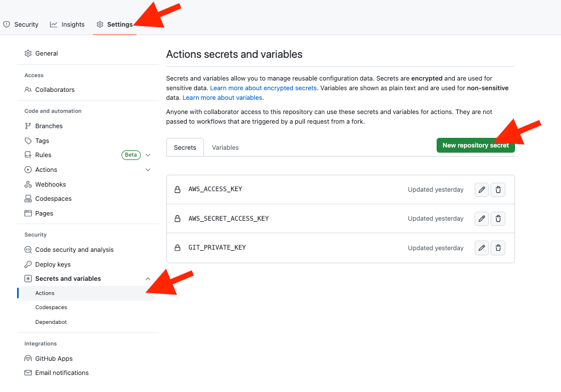
Task: Collapse the Secrets and variables section
Action: pos(148,279)
